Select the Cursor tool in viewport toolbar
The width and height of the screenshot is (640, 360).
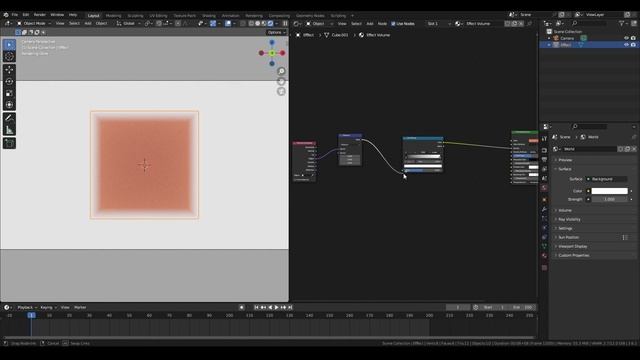tap(9, 57)
